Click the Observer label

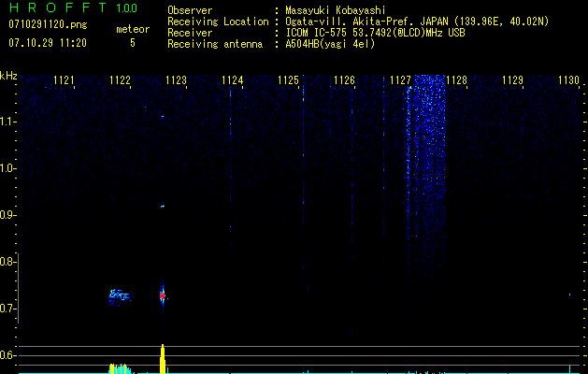tap(190, 10)
